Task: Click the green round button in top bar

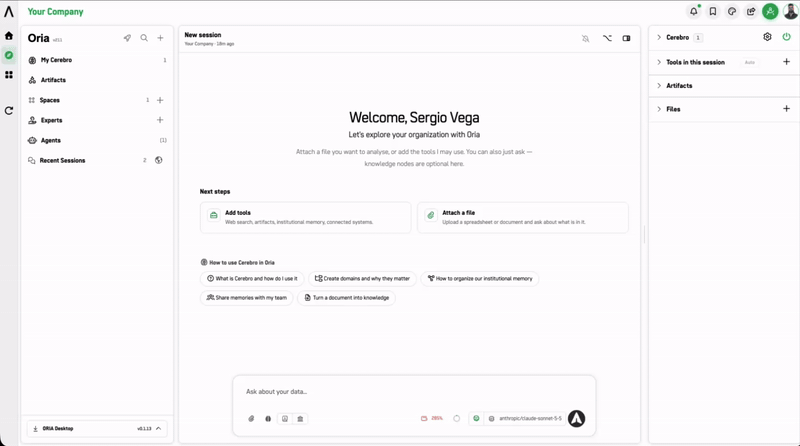Action: [x=770, y=11]
